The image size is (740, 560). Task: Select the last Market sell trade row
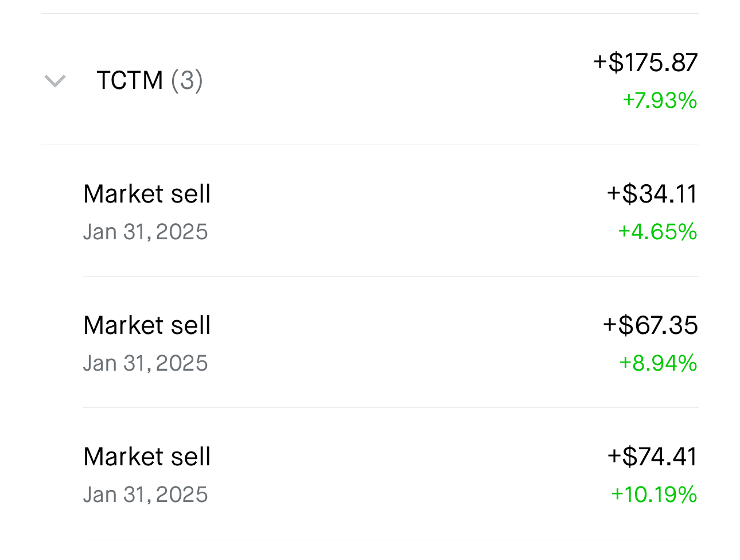tap(390, 474)
